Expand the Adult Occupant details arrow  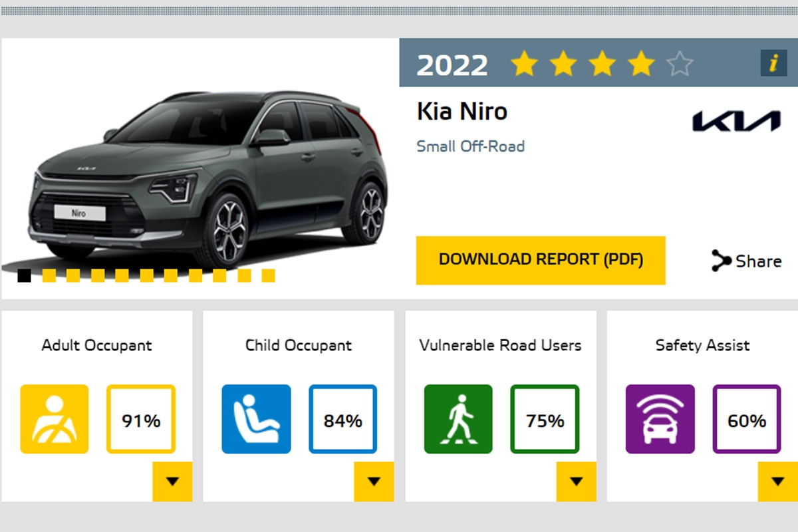(x=172, y=481)
